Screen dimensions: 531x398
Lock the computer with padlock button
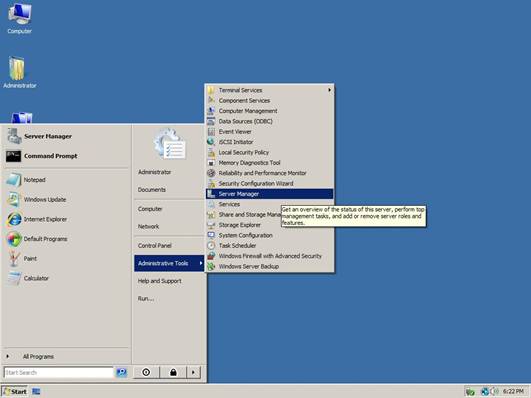(x=173, y=372)
